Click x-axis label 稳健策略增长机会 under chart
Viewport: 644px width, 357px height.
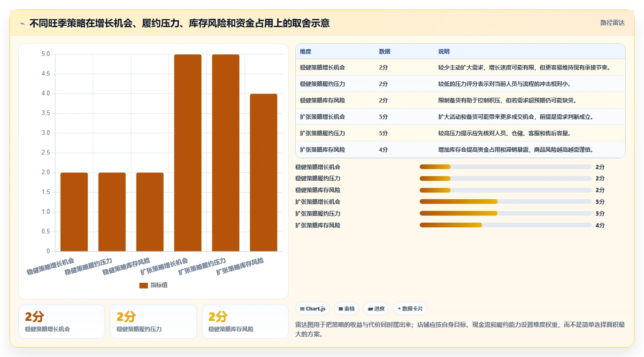(50, 266)
